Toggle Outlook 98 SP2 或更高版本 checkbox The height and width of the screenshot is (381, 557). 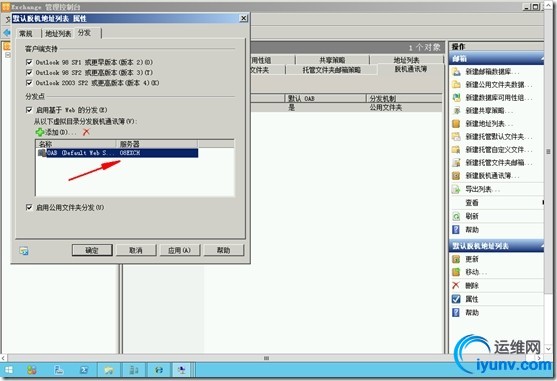click(x=29, y=72)
